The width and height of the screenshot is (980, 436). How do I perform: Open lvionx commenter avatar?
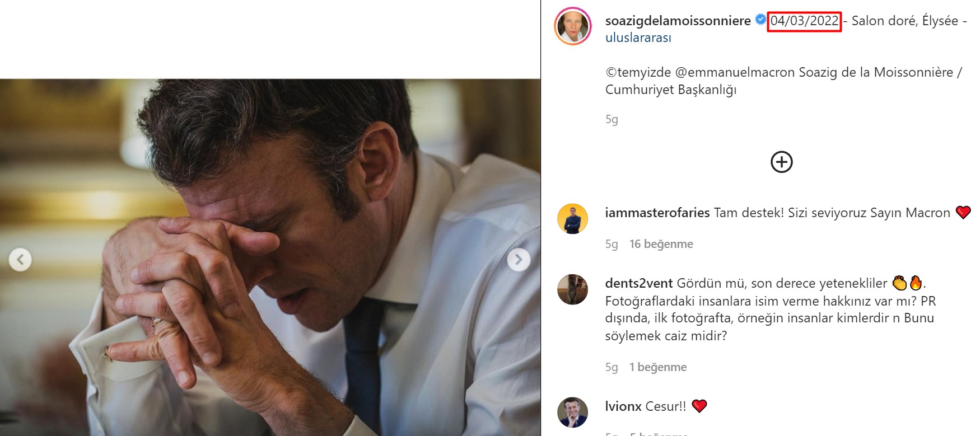pos(573,412)
